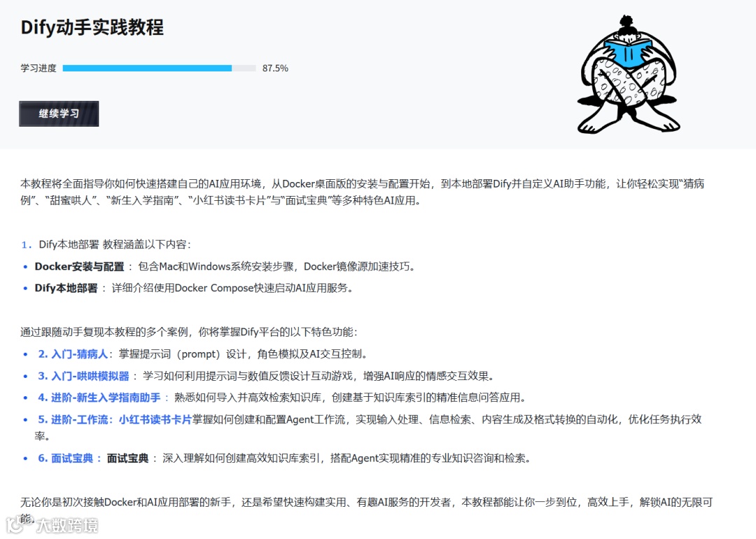Screen dimensions: 756x539
Task: Open the 2. 入门-猜病人 link
Action: (x=73, y=354)
